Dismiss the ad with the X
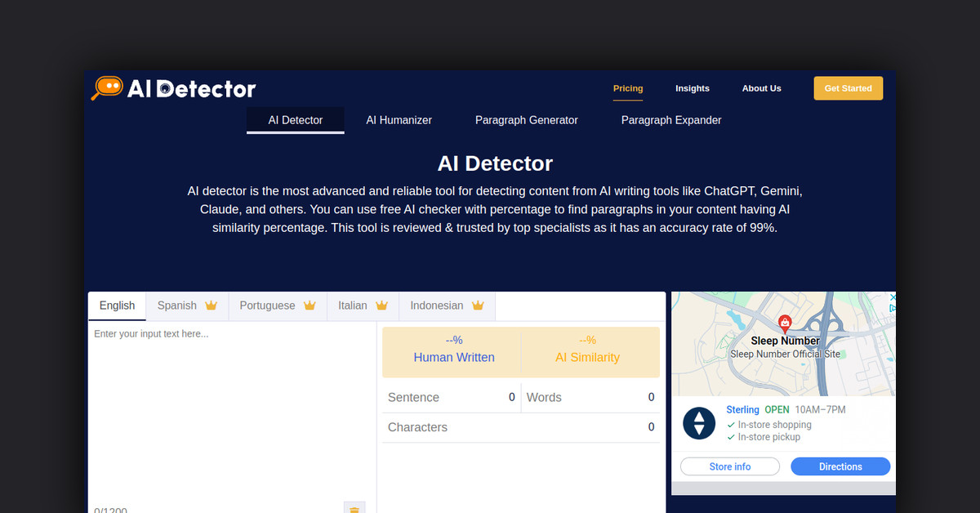 click(893, 297)
